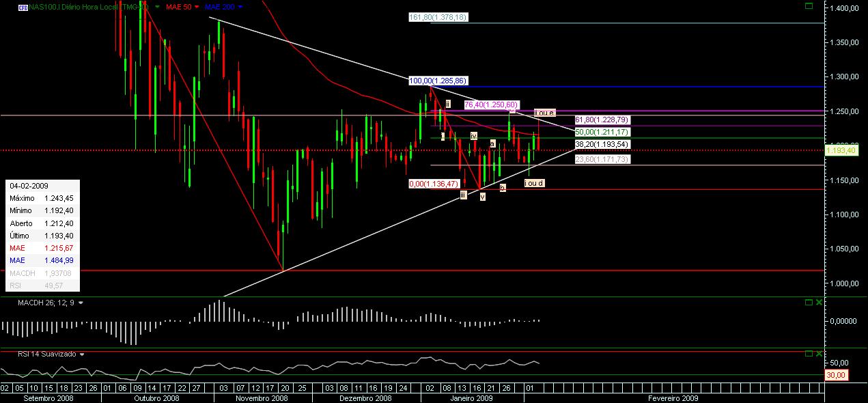
Task: Maximize the MACDH indicator panel
Action: pyautogui.click(x=809, y=302)
